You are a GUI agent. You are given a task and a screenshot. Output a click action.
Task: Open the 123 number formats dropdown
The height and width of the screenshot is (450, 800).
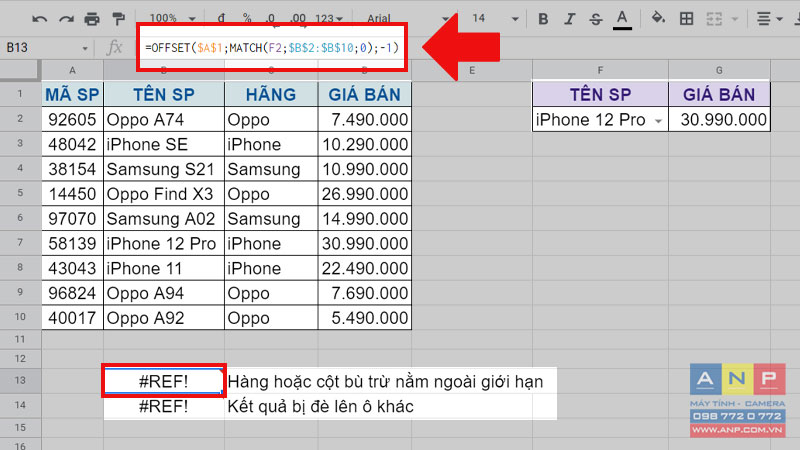[x=329, y=19]
